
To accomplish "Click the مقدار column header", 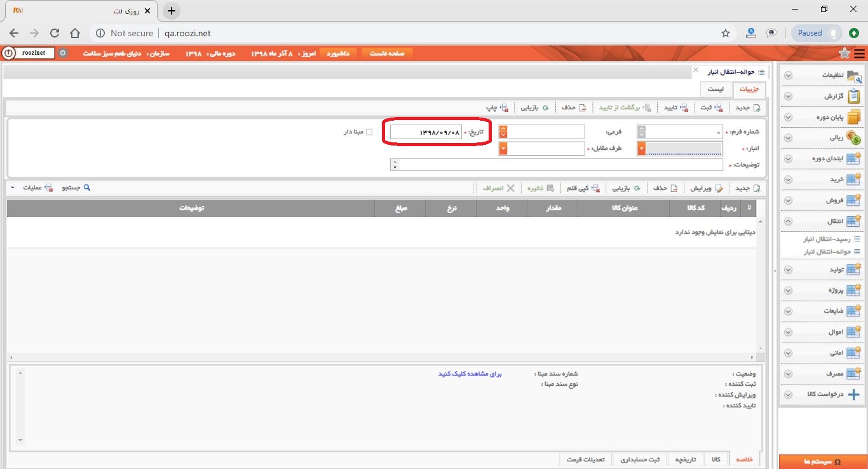I will coord(553,208).
